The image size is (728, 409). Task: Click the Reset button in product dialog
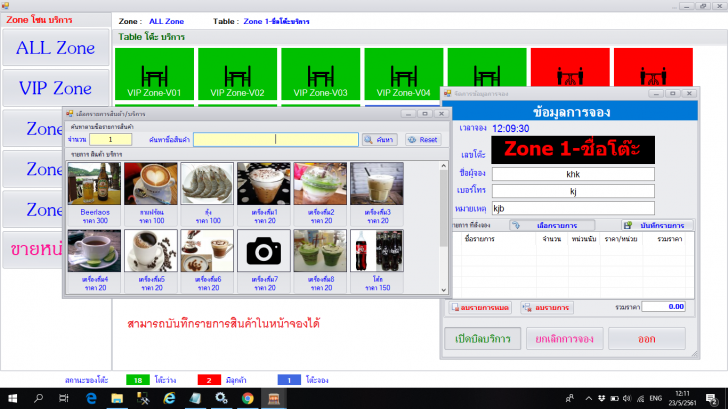click(x=423, y=139)
